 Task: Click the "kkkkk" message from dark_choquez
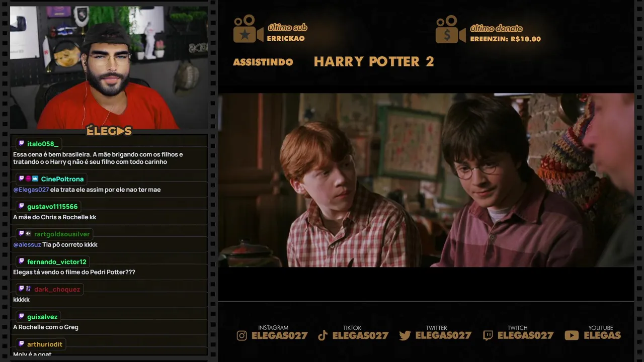pos(22,300)
